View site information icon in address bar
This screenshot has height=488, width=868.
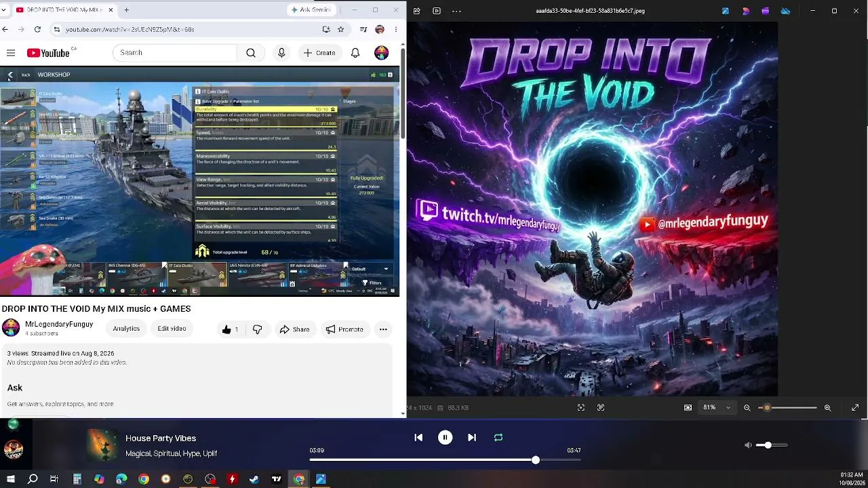point(57,29)
